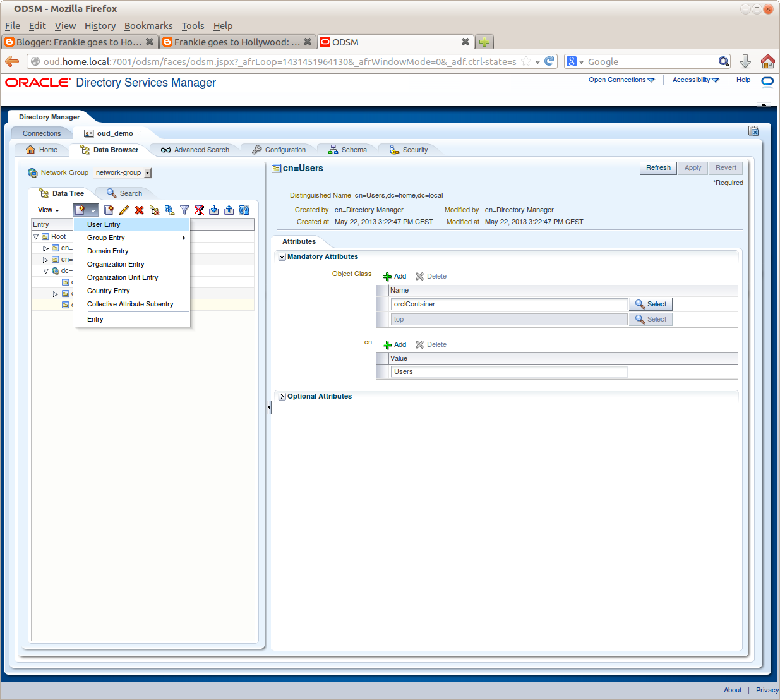The height and width of the screenshot is (700, 780).
Task: Collapse the Root tree node
Action: point(36,237)
